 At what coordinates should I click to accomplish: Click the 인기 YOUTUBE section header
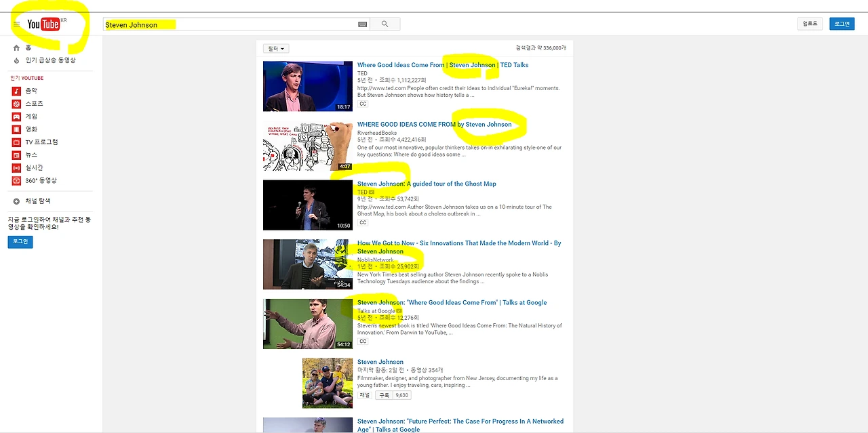26,78
